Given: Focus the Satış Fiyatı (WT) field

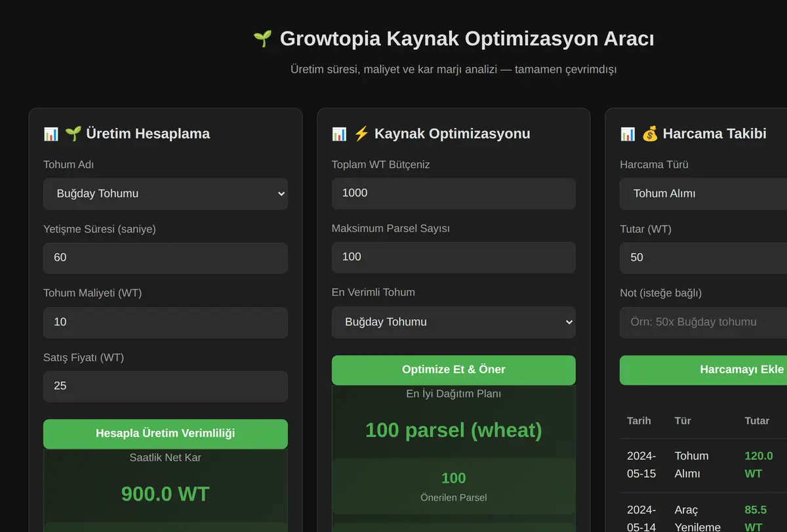Looking at the screenshot, I should pyautogui.click(x=165, y=386).
